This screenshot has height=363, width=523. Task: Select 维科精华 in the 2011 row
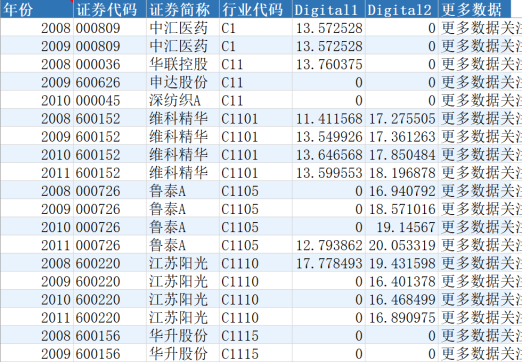click(x=183, y=172)
